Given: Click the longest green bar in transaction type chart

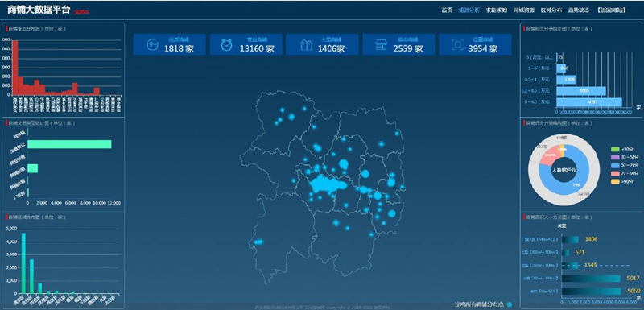Looking at the screenshot, I should [x=69, y=144].
